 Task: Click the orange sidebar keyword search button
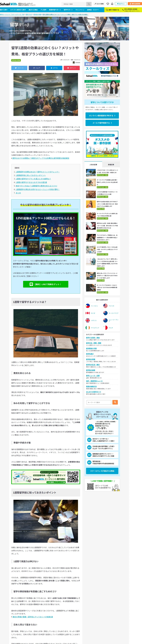tap(115, 402)
